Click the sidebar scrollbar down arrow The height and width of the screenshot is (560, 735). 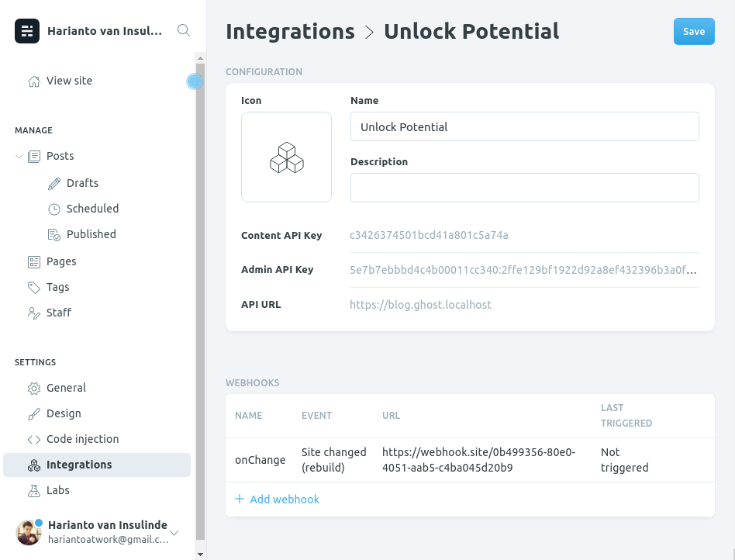coord(200,555)
